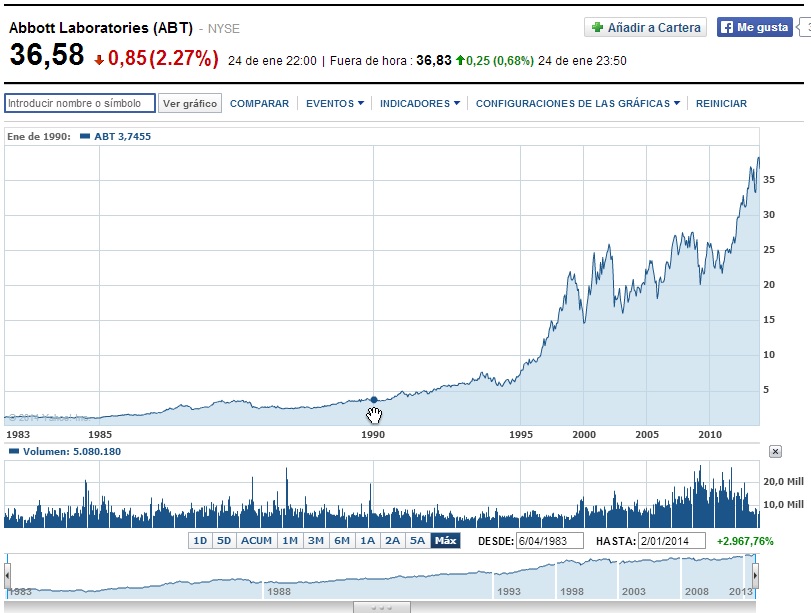Focus the Introducir nombre o símbolo field
The height and width of the screenshot is (613, 811).
(80, 103)
